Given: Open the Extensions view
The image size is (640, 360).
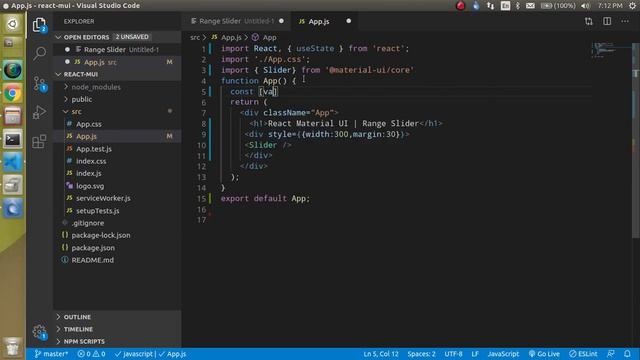Looking at the screenshot, I should click(x=39, y=141).
